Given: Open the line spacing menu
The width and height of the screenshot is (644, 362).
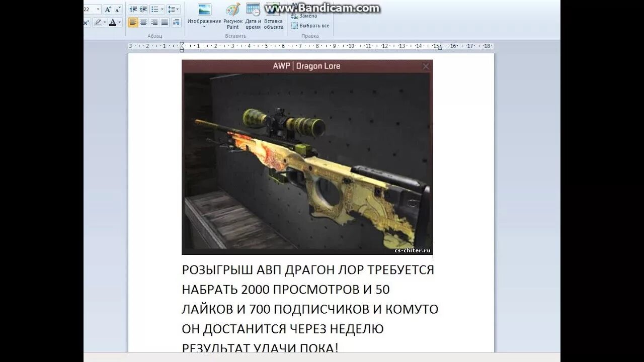Looking at the screenshot, I should point(173,10).
